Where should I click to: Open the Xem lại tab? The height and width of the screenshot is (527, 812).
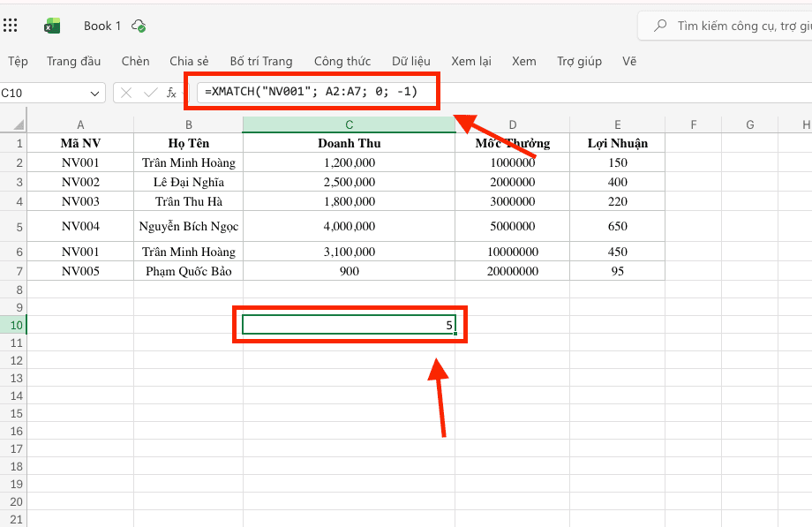coord(471,61)
